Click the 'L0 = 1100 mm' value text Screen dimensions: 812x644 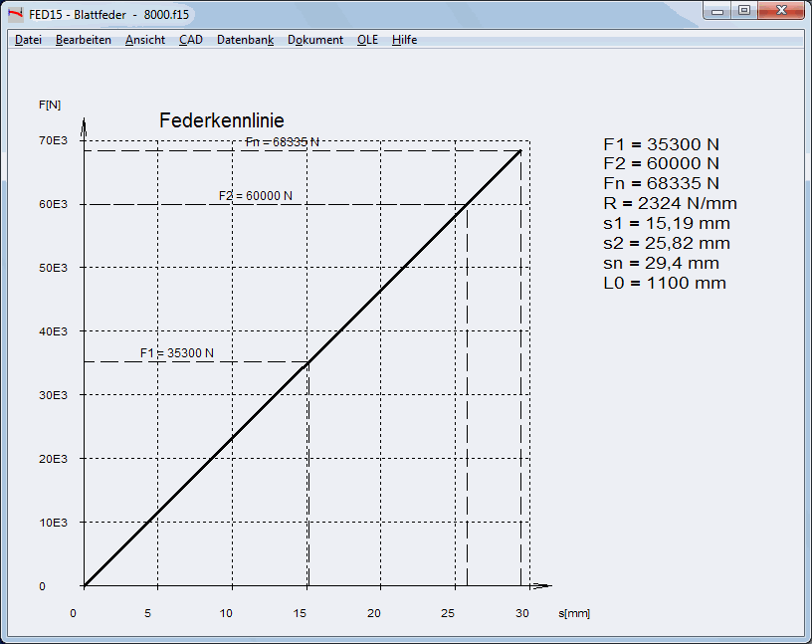coord(664,283)
